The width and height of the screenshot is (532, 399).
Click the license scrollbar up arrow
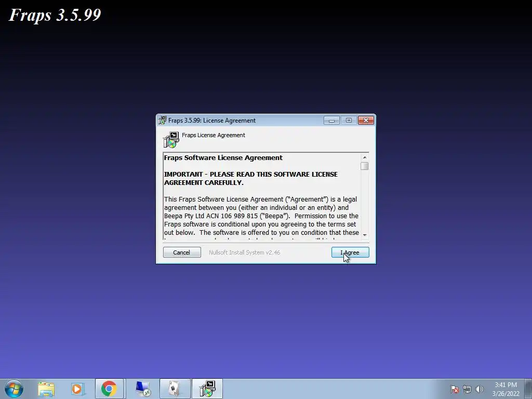pos(365,157)
